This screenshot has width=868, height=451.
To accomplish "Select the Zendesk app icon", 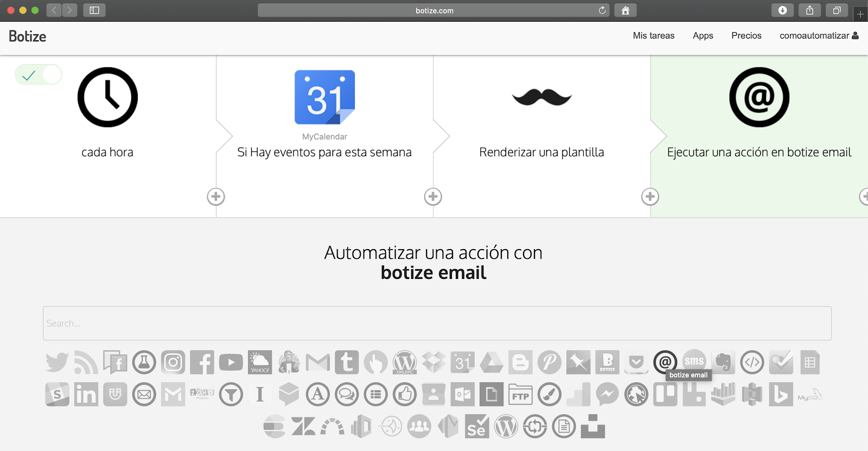I will pos(303,427).
